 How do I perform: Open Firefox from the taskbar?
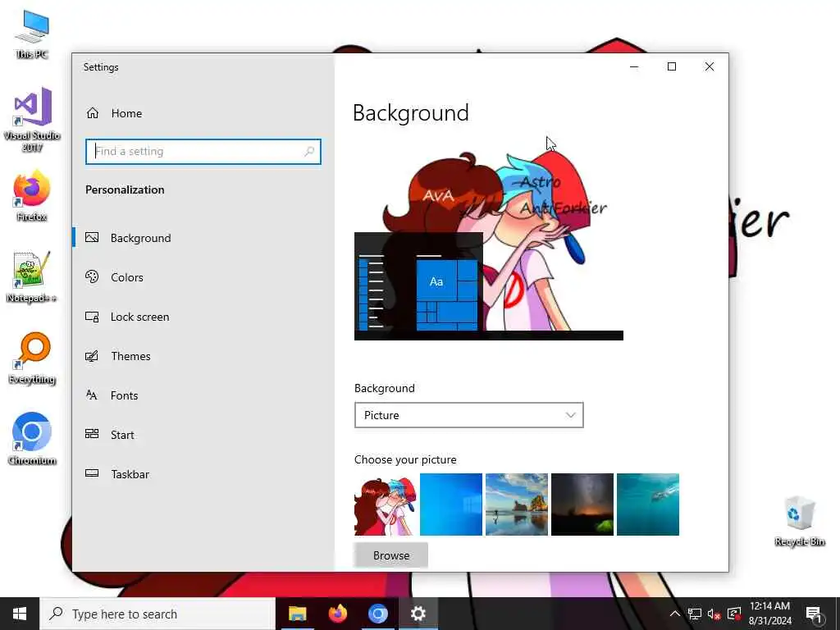[x=337, y=614]
